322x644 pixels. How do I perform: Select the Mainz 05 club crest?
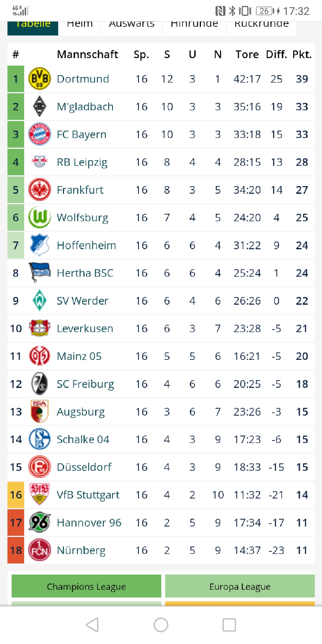(39, 356)
